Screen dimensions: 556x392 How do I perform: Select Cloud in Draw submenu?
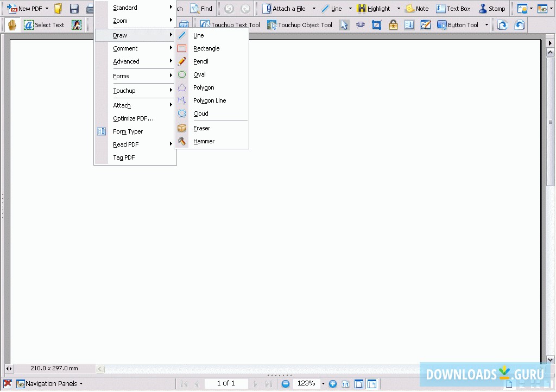click(212, 113)
